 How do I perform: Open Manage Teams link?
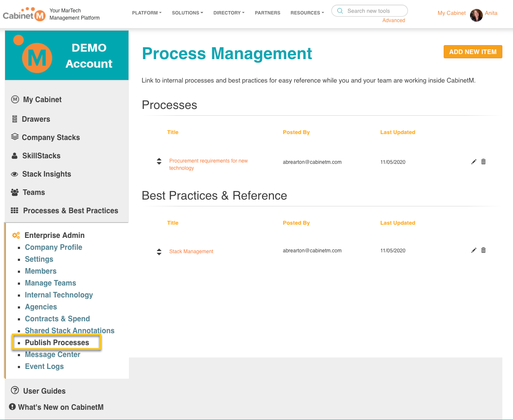click(x=51, y=283)
